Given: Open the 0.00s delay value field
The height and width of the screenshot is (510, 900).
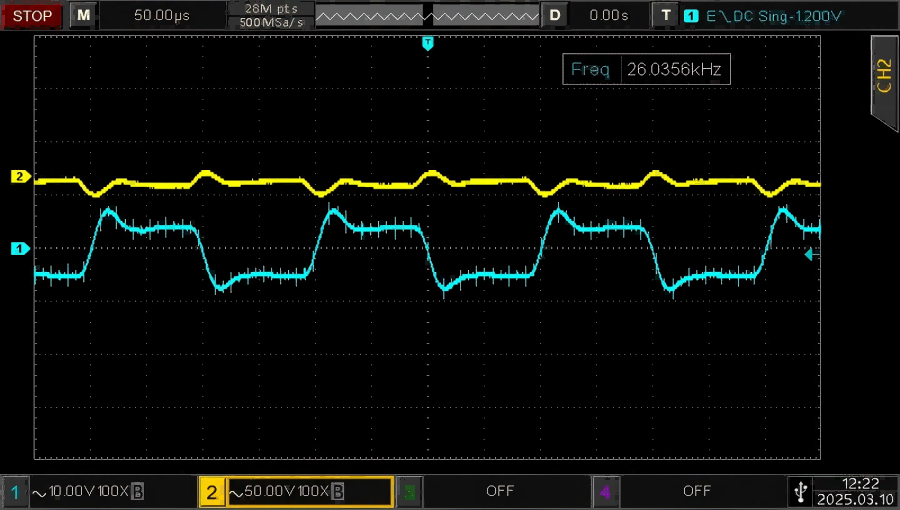Looking at the screenshot, I should click(x=608, y=15).
